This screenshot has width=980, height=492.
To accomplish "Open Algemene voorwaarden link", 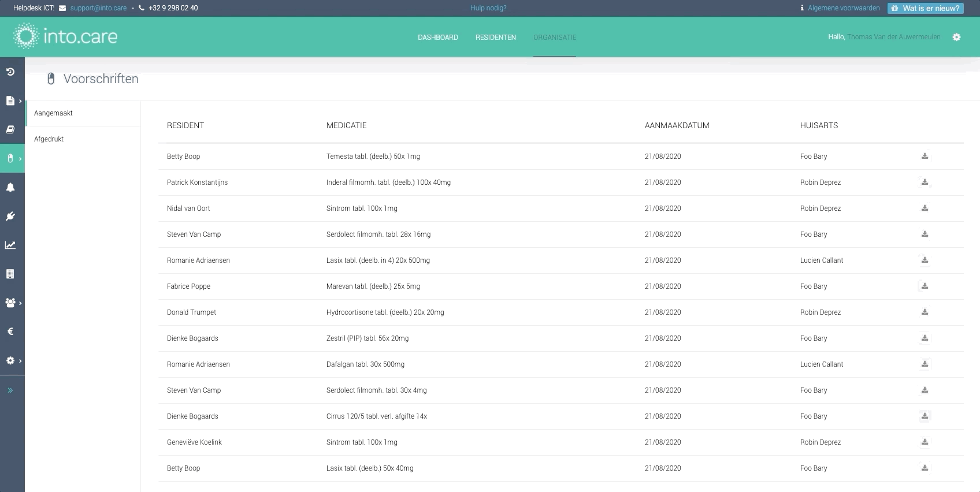I will (844, 8).
